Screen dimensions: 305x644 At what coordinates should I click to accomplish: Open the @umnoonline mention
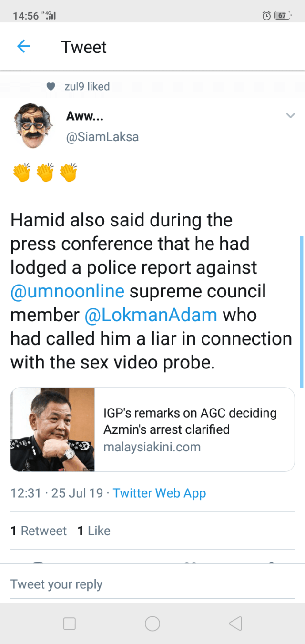coord(67,291)
